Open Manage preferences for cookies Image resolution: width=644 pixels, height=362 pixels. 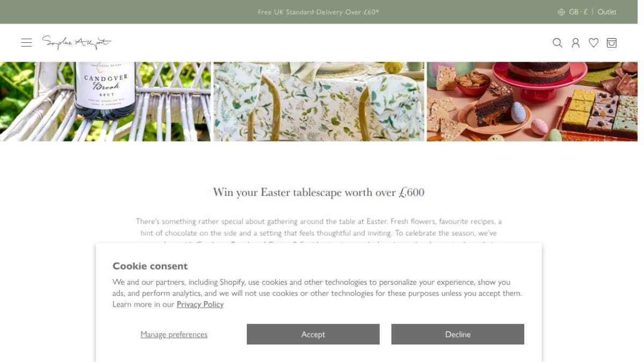coord(174,334)
